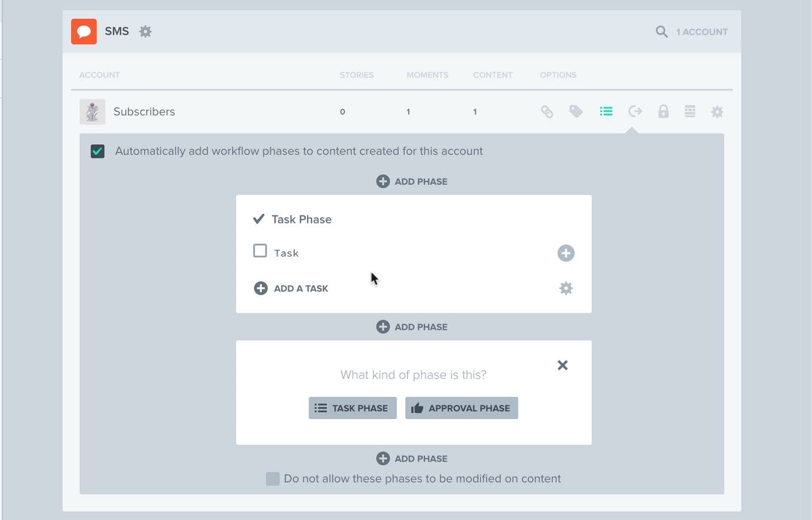Open SMS settings gear next to title

pos(145,31)
